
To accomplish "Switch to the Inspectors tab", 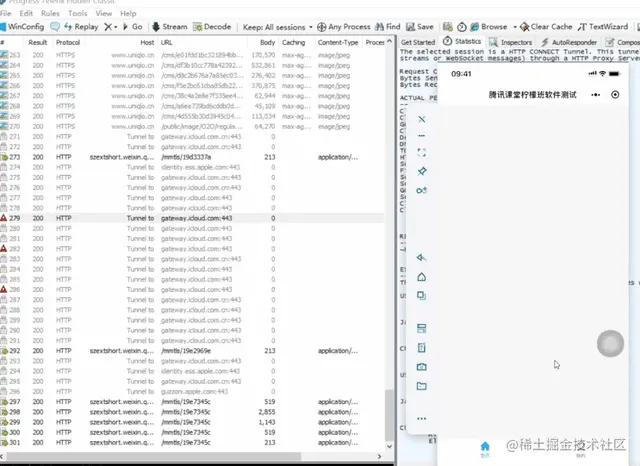I will click(x=511, y=42).
